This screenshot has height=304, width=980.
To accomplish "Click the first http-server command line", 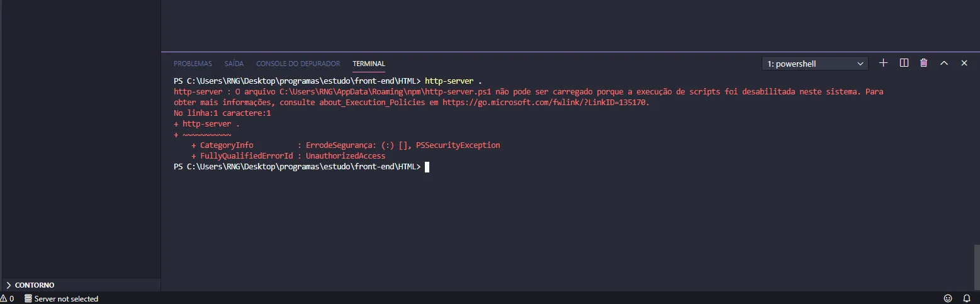I will (453, 81).
